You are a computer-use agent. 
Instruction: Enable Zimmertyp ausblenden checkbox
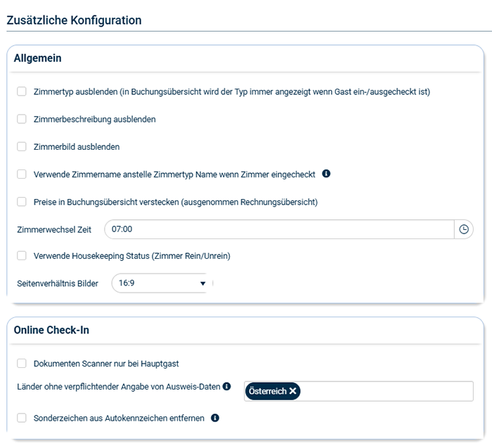(22, 91)
